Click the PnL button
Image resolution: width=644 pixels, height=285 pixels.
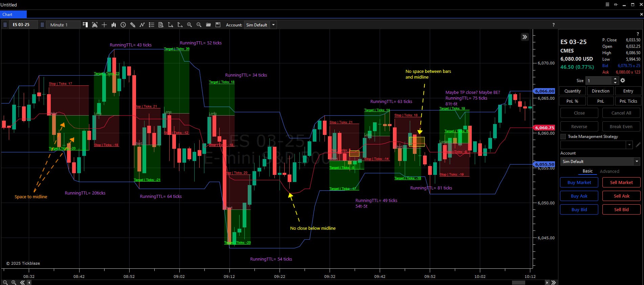tap(601, 101)
